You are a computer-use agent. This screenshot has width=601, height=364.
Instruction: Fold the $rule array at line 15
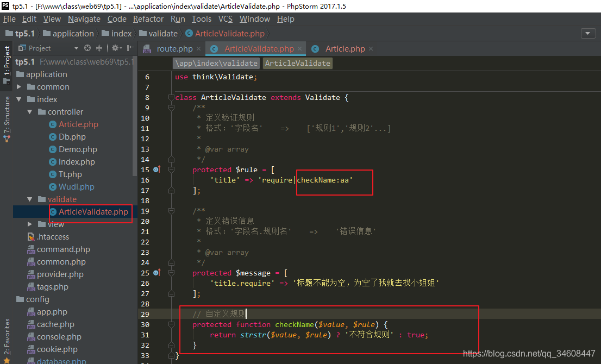[x=171, y=170]
